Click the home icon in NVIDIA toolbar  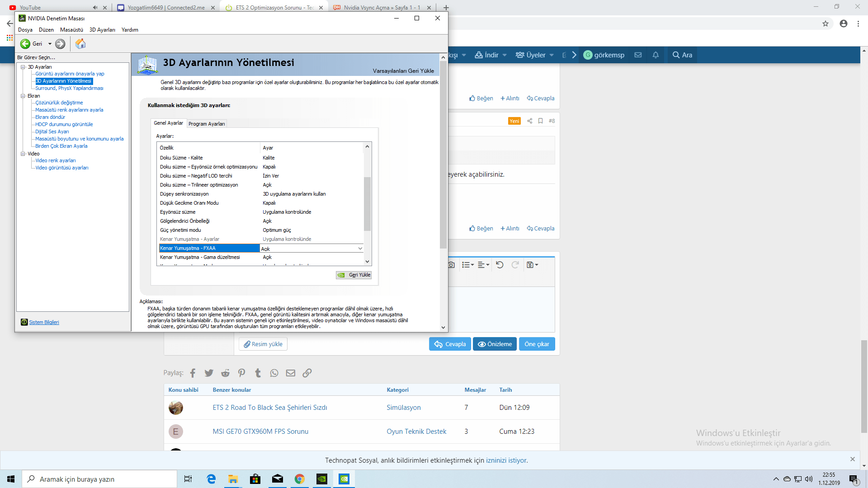coord(80,44)
